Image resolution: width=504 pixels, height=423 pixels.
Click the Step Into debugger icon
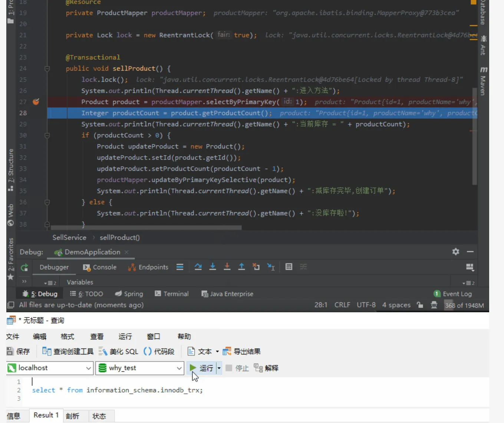pyautogui.click(x=213, y=267)
